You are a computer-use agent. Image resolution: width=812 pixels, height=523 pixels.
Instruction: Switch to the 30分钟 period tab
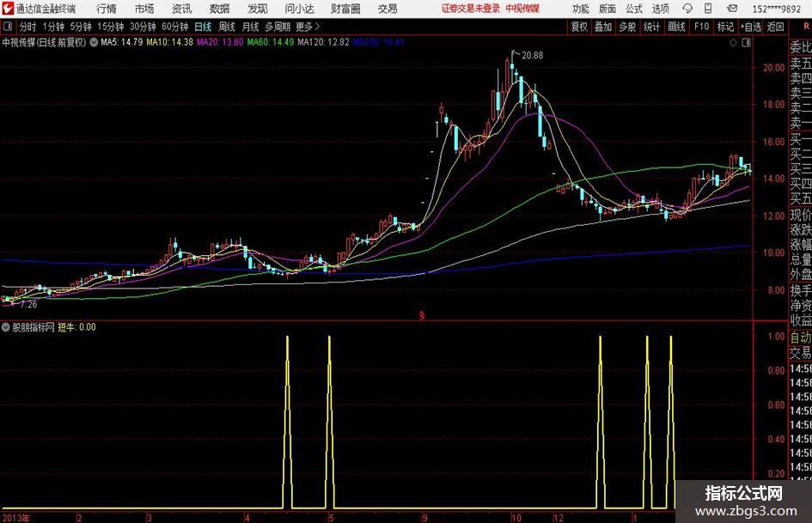(143, 27)
